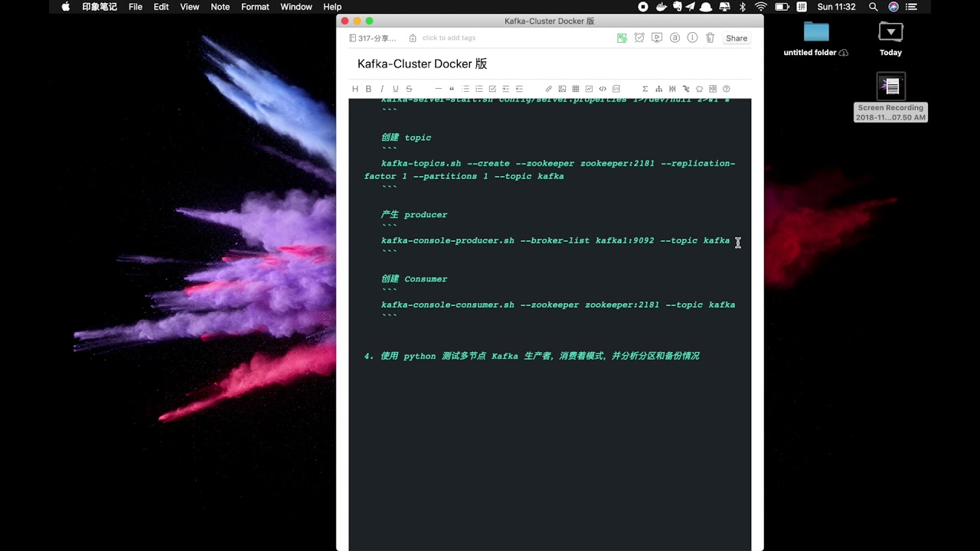Click the heading text 创建 Consumer
The height and width of the screenshot is (551, 980).
point(414,279)
